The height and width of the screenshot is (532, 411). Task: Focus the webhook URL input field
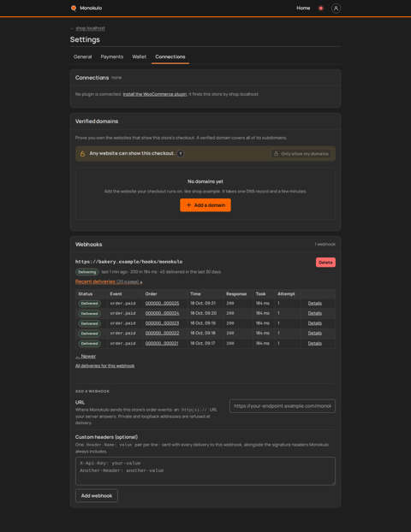pos(283,405)
